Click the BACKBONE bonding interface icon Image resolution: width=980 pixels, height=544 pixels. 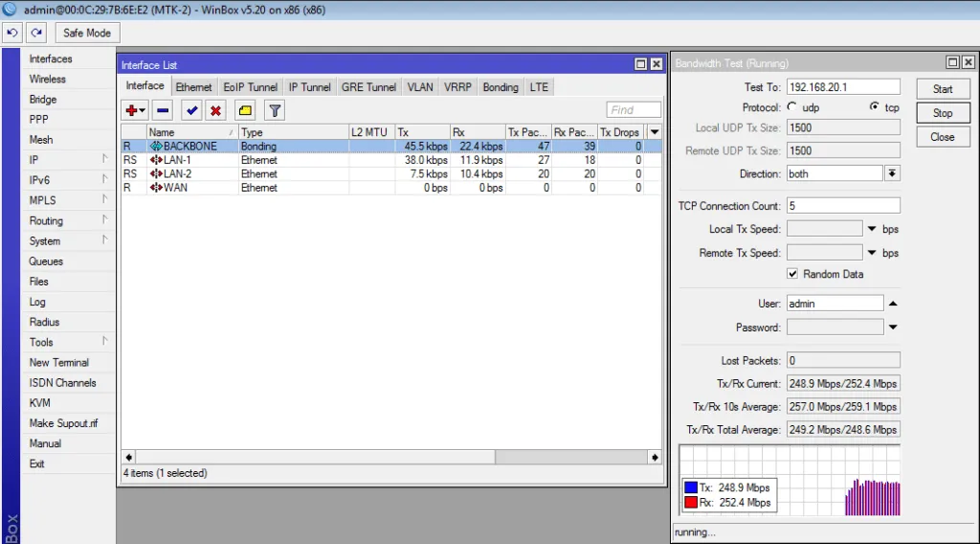click(x=156, y=147)
